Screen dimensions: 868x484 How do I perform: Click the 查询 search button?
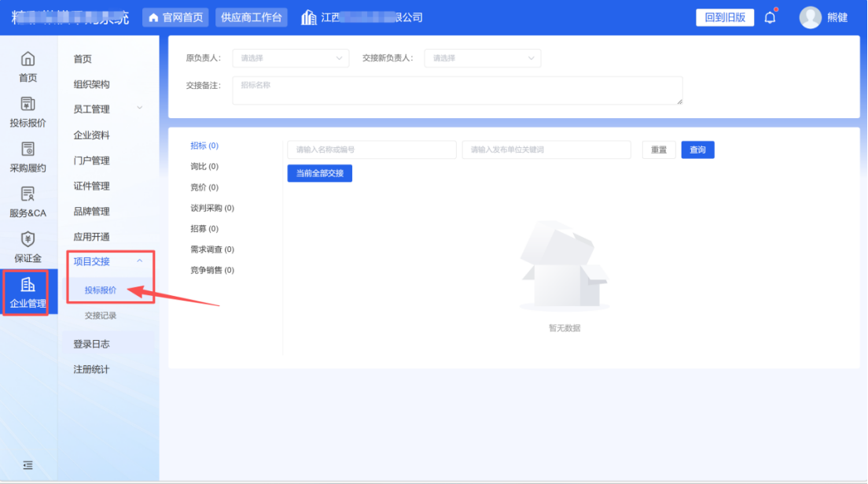[x=697, y=150]
